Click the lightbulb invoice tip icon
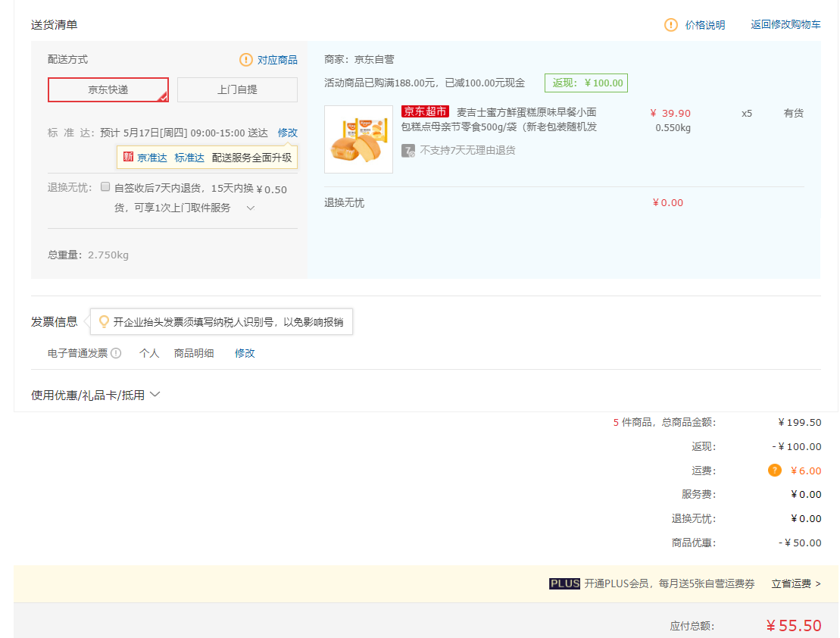Viewport: 840px width, 638px height. pyautogui.click(x=104, y=322)
